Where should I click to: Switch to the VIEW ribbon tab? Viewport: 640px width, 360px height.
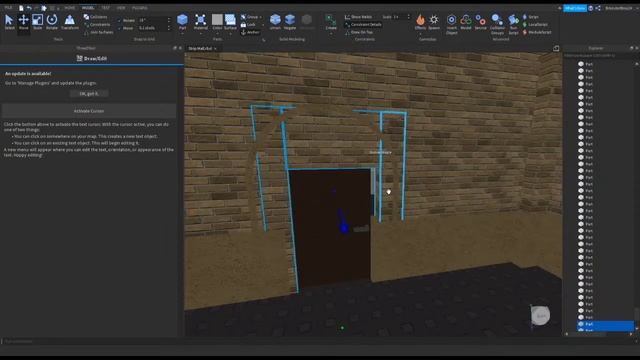pyautogui.click(x=121, y=8)
